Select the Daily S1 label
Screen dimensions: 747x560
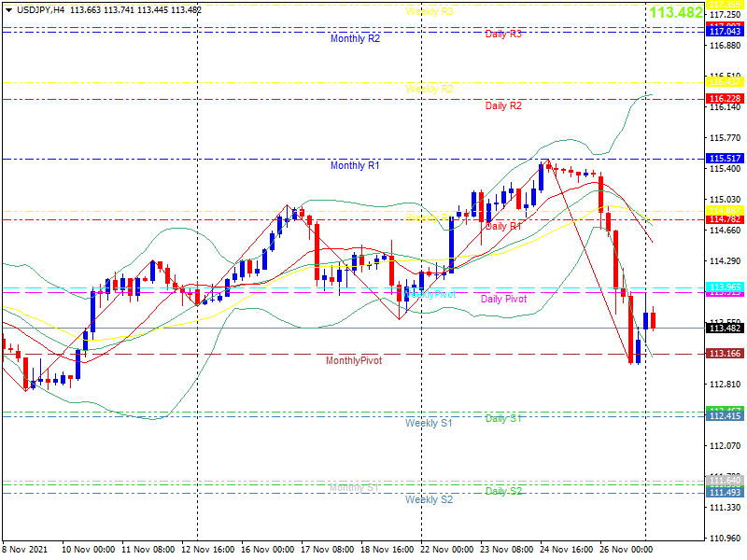(503, 418)
